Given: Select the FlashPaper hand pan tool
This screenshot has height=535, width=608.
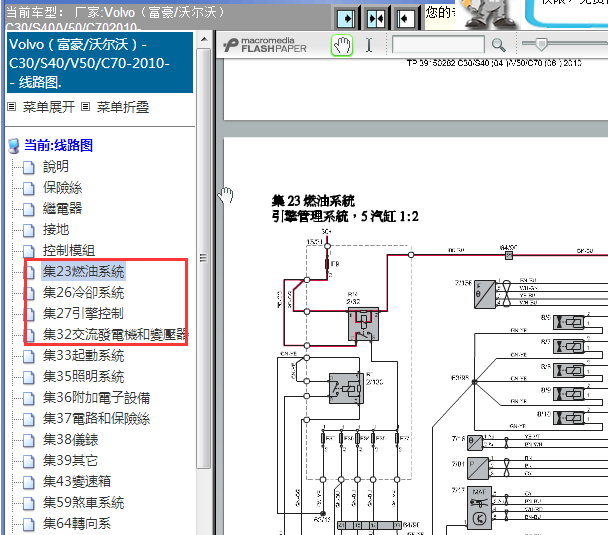Looking at the screenshot, I should click(342, 45).
